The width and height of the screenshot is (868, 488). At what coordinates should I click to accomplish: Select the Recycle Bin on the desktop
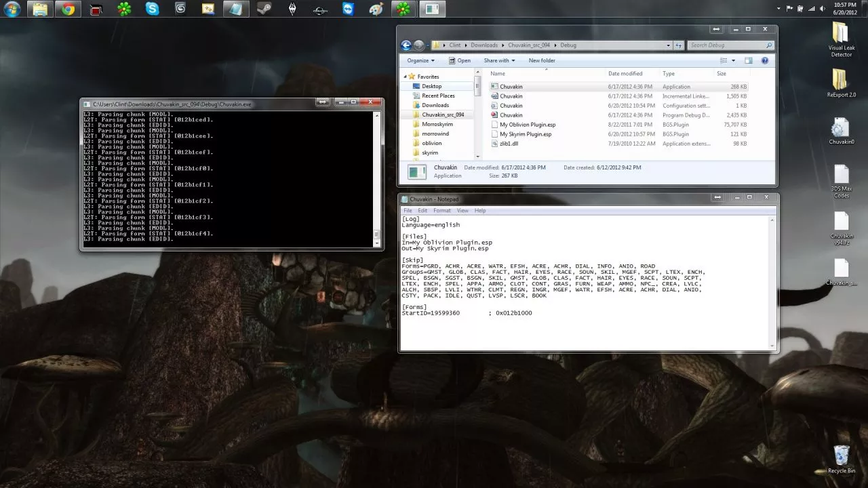pos(841,460)
